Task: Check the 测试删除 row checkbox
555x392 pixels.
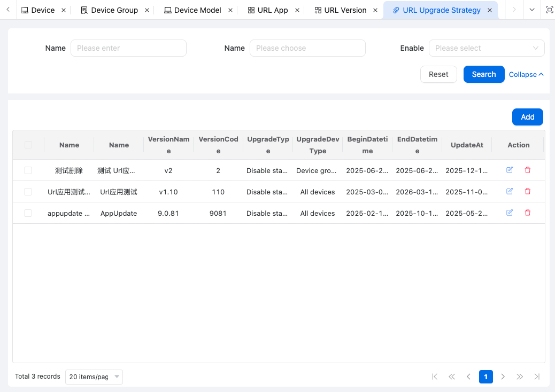Action: coord(28,170)
